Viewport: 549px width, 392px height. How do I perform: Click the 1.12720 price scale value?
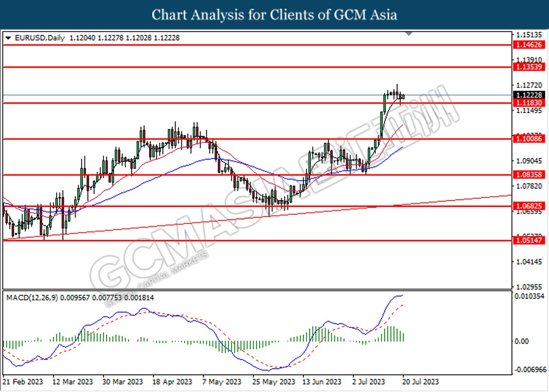click(x=529, y=85)
